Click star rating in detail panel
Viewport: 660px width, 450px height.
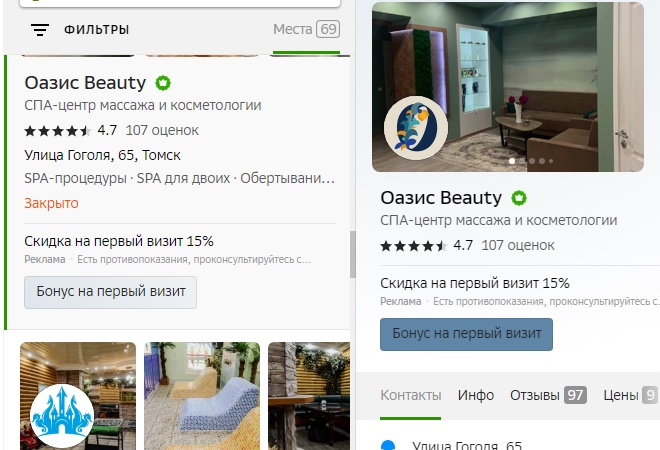click(x=413, y=246)
